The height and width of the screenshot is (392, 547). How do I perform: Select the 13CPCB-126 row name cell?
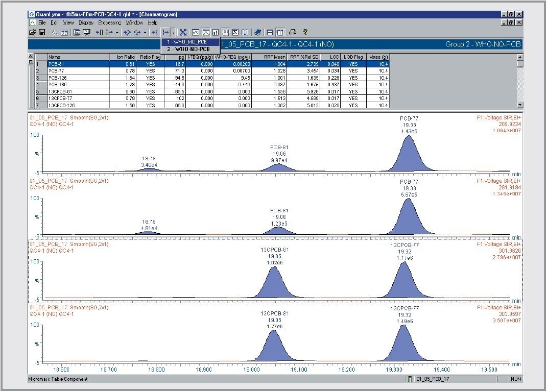click(x=78, y=105)
